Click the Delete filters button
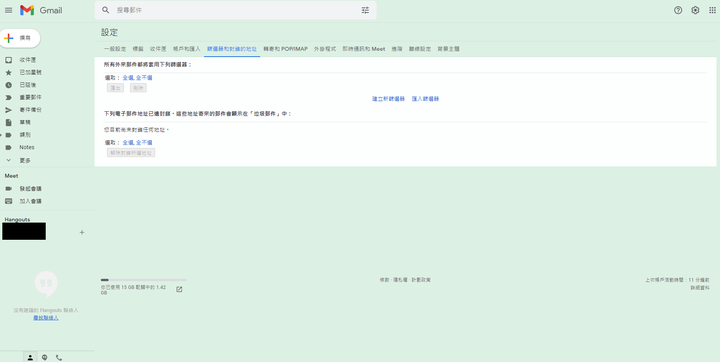This screenshot has height=362, width=720. [x=138, y=88]
